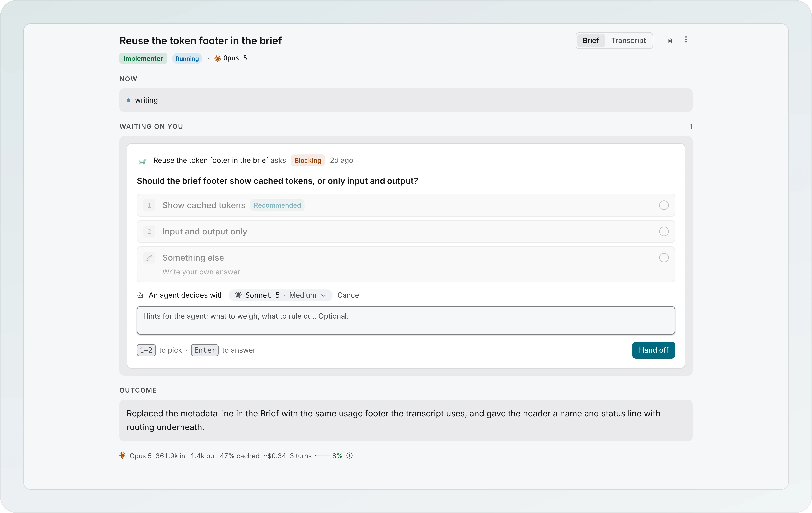The image size is (812, 513).
Task: Click the page title Reuse the token footer
Action: click(x=200, y=40)
